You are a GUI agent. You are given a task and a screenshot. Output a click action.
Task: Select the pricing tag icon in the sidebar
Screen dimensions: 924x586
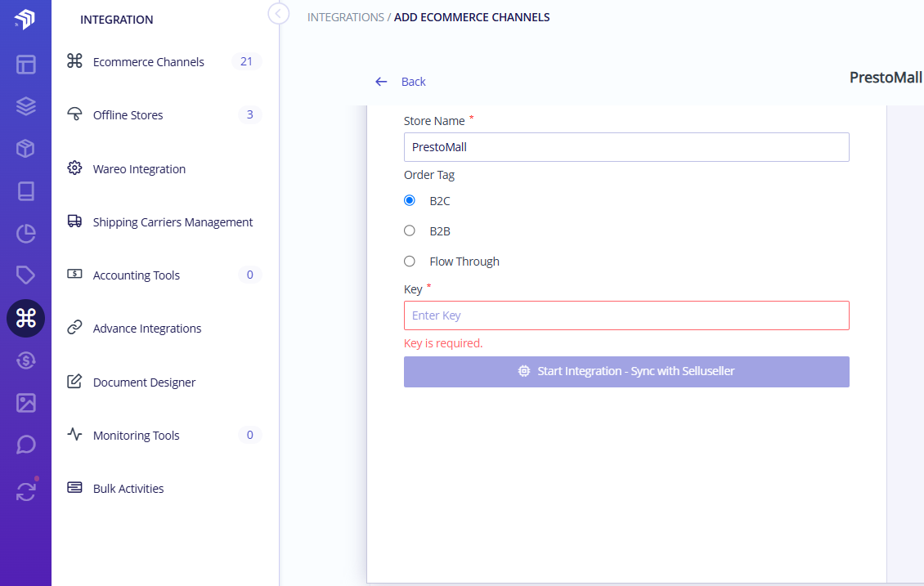(x=25, y=276)
